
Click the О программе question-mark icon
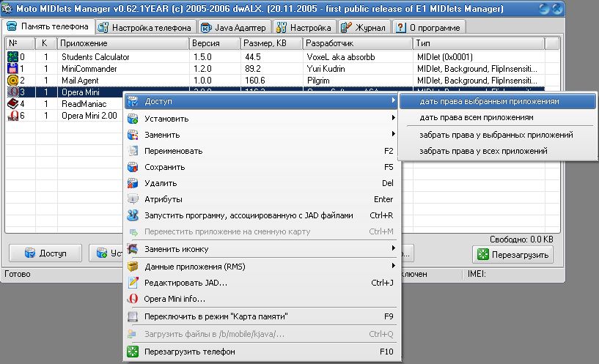(x=400, y=28)
